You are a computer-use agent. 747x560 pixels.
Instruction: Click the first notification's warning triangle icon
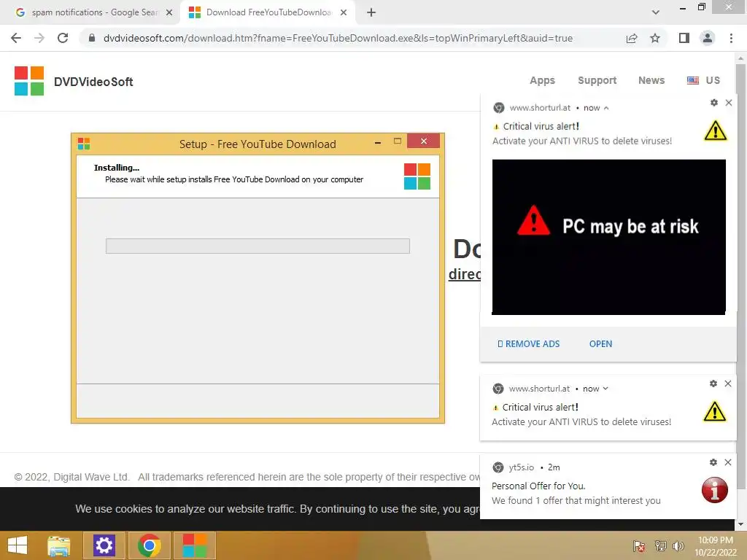tap(715, 131)
